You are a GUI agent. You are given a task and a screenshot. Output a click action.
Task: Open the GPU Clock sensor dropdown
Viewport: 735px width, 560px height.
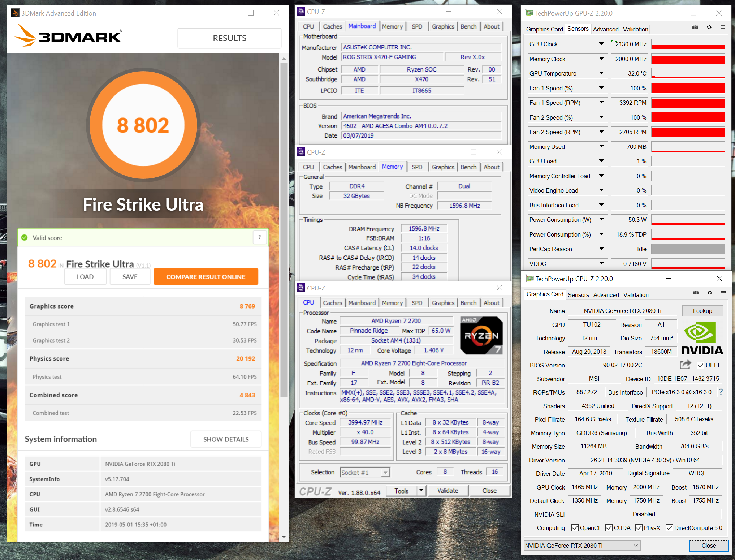click(x=601, y=44)
